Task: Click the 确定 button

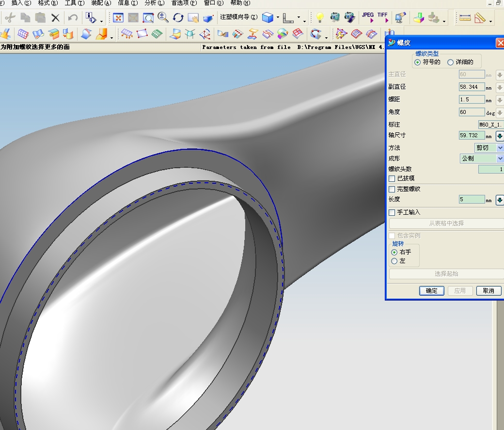Action: coord(432,291)
